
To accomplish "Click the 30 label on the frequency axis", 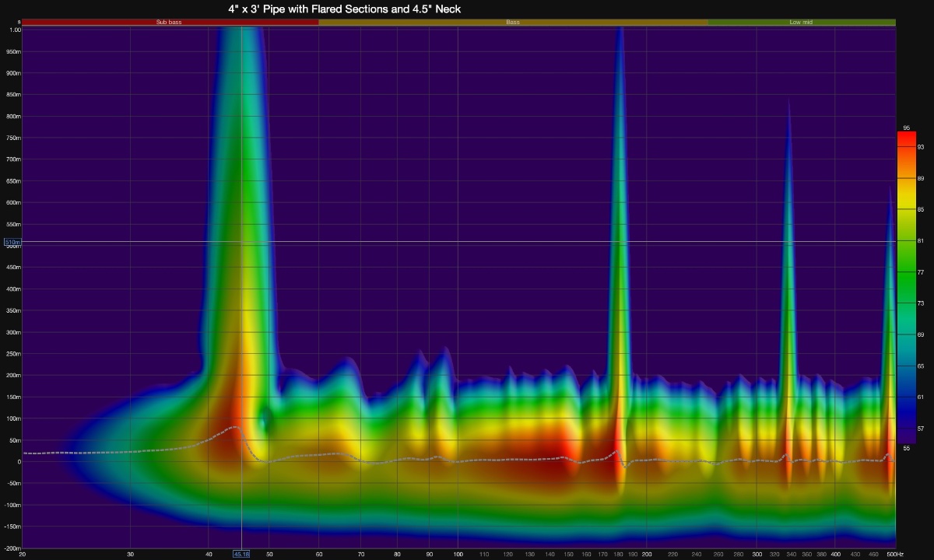I will (130, 554).
